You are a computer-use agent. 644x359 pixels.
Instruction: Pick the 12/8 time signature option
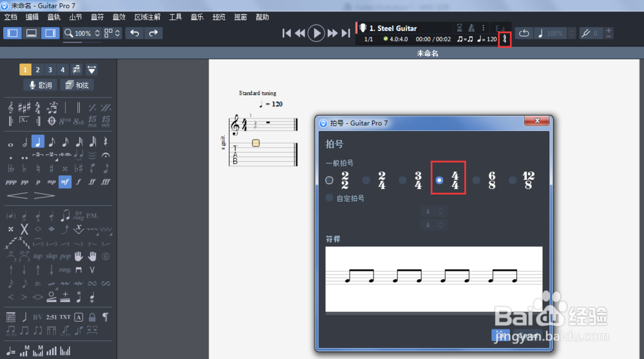513,180
